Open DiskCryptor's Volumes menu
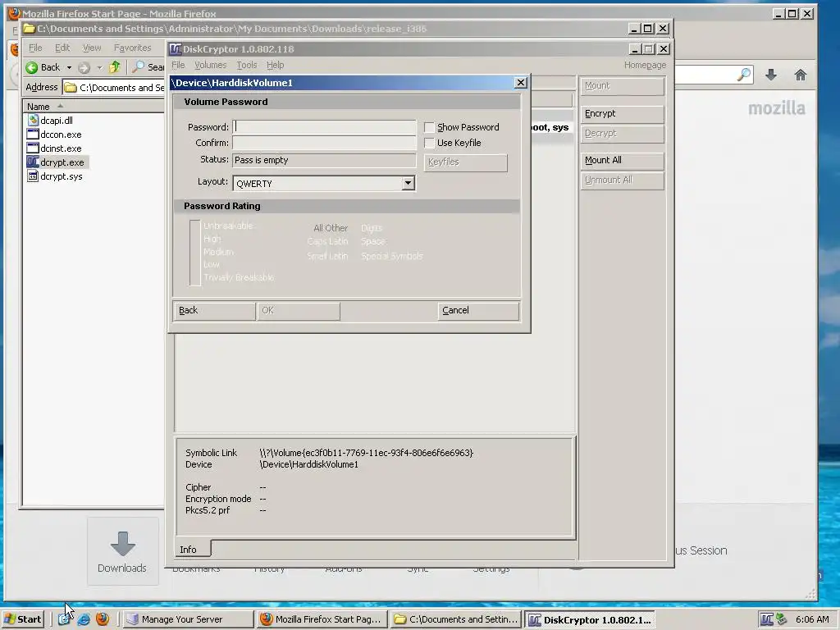This screenshot has height=630, width=840. coord(210,65)
